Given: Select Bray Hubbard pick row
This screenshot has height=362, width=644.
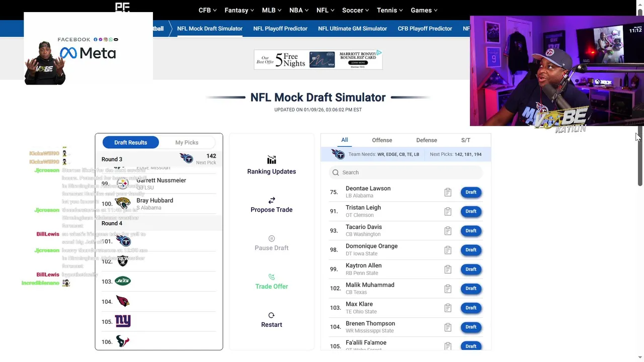Looking at the screenshot, I should [158, 204].
